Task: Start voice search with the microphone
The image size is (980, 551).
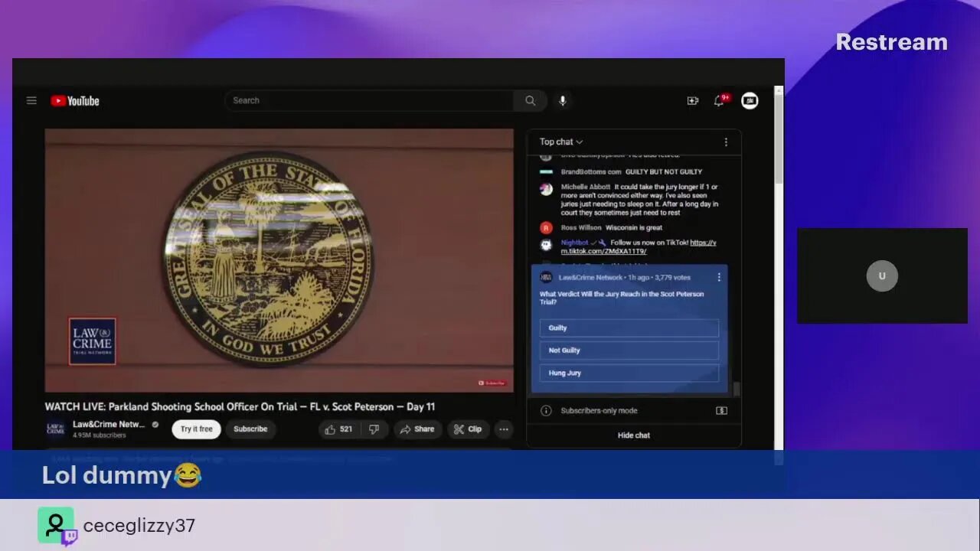Action: [563, 100]
